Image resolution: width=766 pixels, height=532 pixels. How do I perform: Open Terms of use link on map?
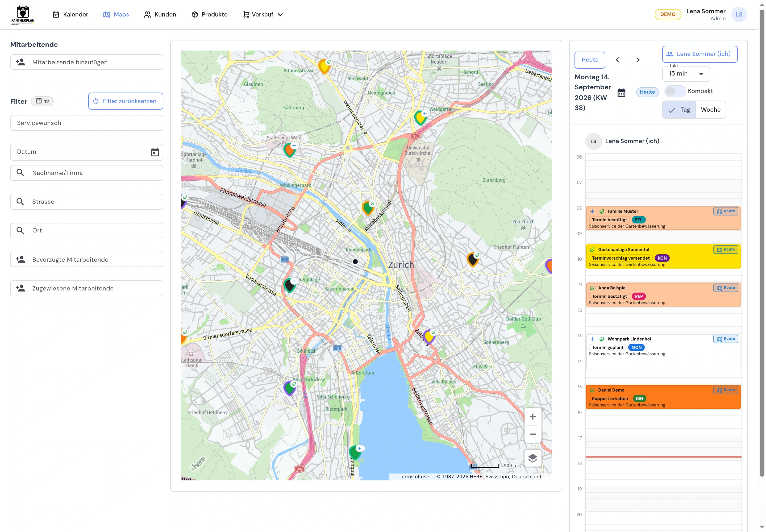coord(414,477)
